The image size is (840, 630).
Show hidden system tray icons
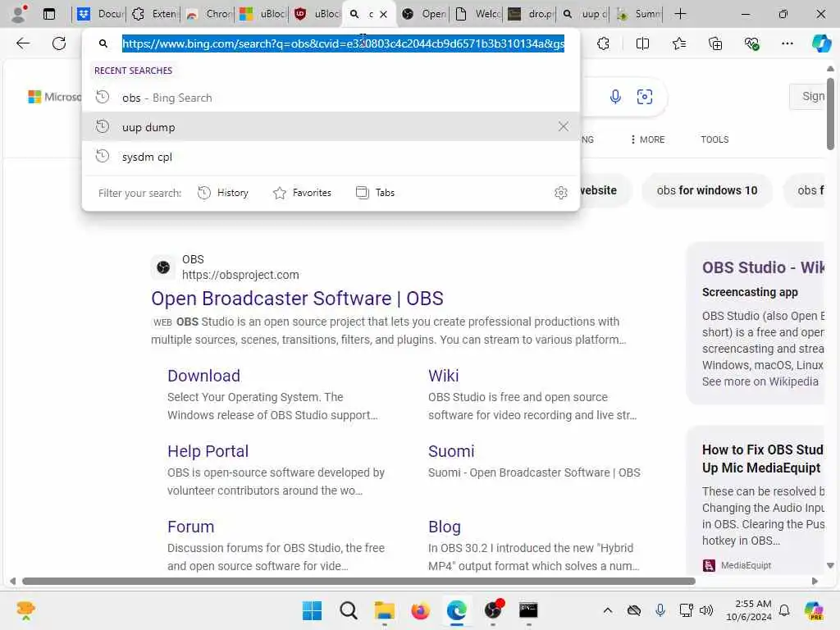[608, 610]
